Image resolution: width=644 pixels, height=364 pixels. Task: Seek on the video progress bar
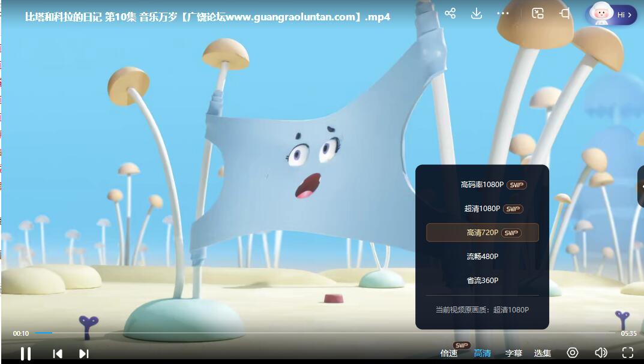tap(325, 333)
